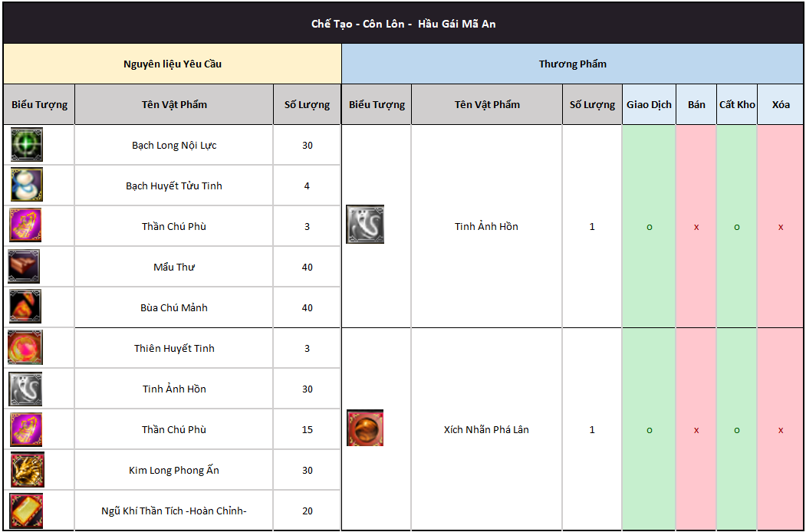Select the Xích Nhãn Phá Lân product icon
Image resolution: width=806 pixels, height=532 pixels.
coord(365,428)
